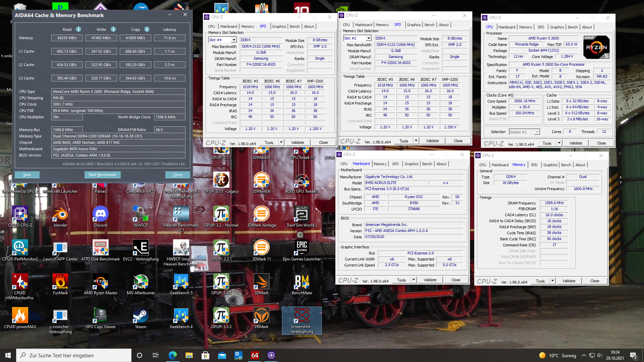
Task: Open the notification center icon
Action: pos(633,355)
